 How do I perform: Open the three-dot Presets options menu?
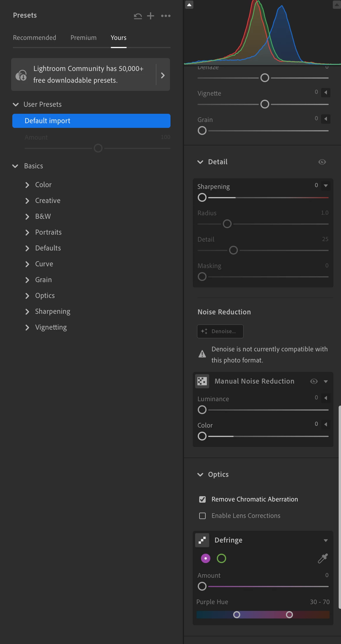(x=166, y=16)
